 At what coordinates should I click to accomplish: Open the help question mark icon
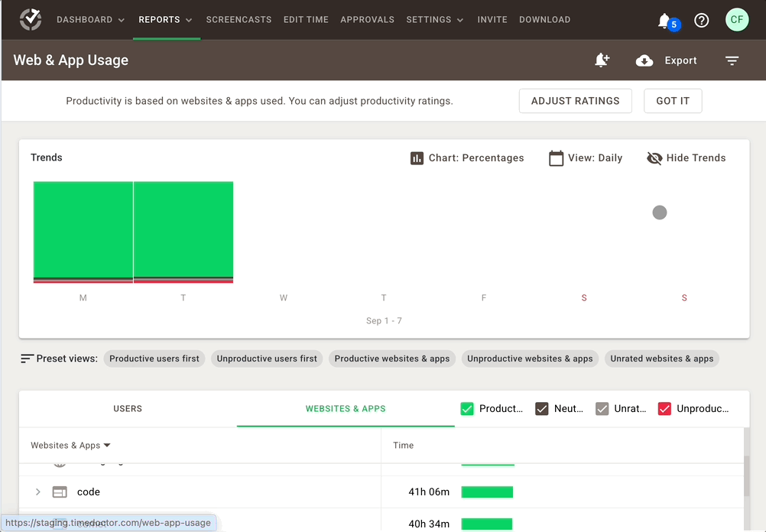click(702, 21)
